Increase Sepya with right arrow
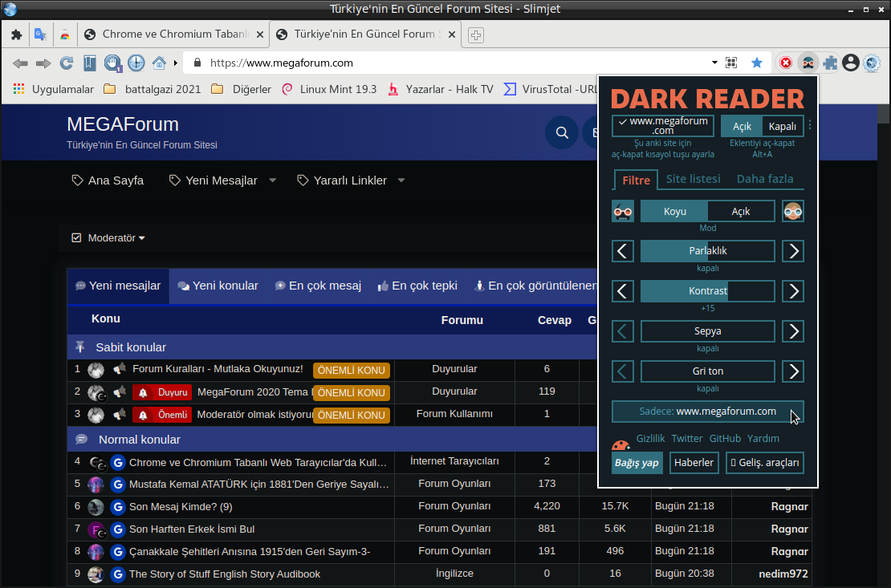Image resolution: width=891 pixels, height=588 pixels. pyautogui.click(x=793, y=331)
